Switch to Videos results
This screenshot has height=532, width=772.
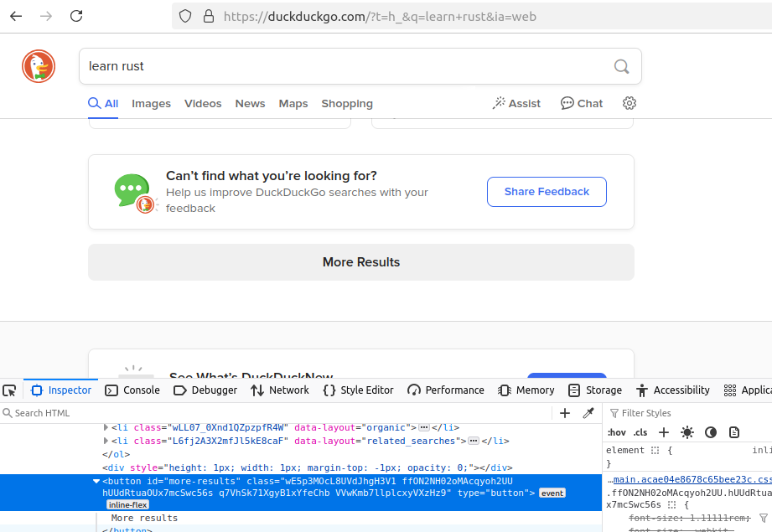click(203, 103)
